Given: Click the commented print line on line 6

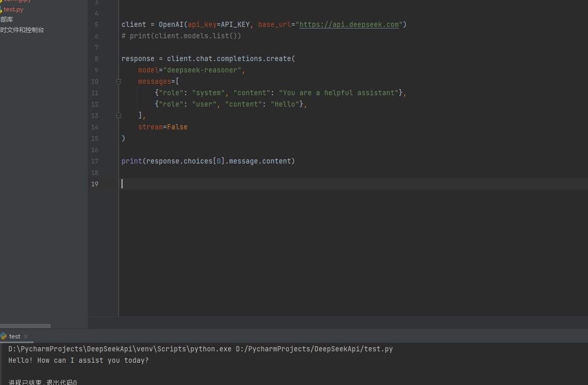Looking at the screenshot, I should pyautogui.click(x=181, y=36).
